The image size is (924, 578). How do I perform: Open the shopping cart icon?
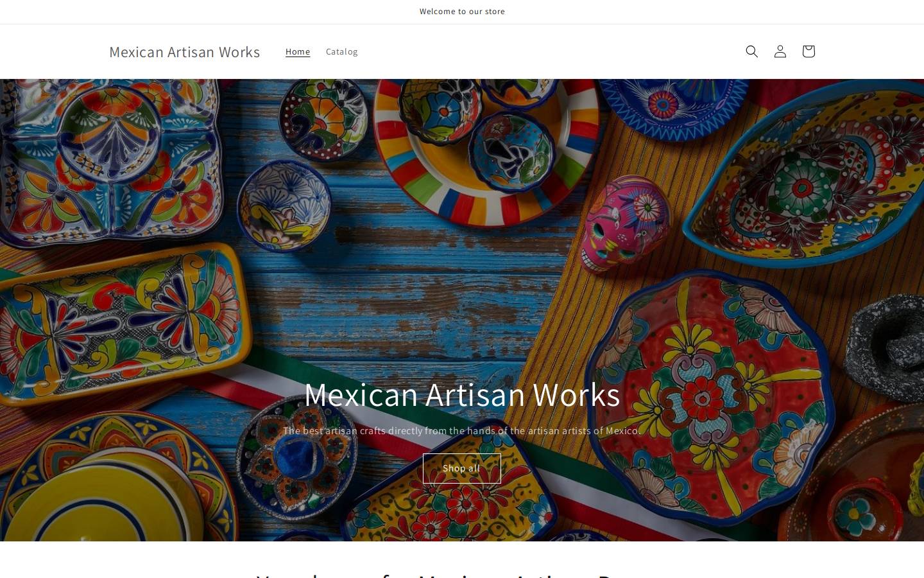(808, 51)
